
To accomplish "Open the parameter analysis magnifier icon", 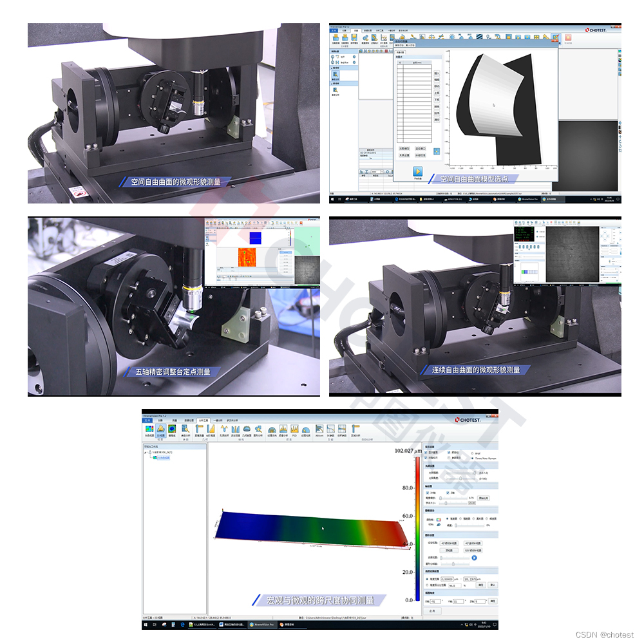I will point(185,429).
